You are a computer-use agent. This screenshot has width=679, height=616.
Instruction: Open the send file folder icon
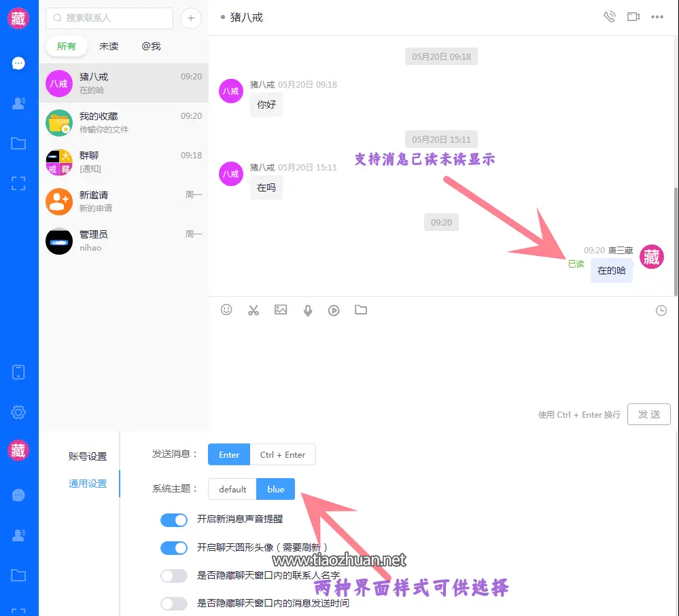pyautogui.click(x=361, y=310)
